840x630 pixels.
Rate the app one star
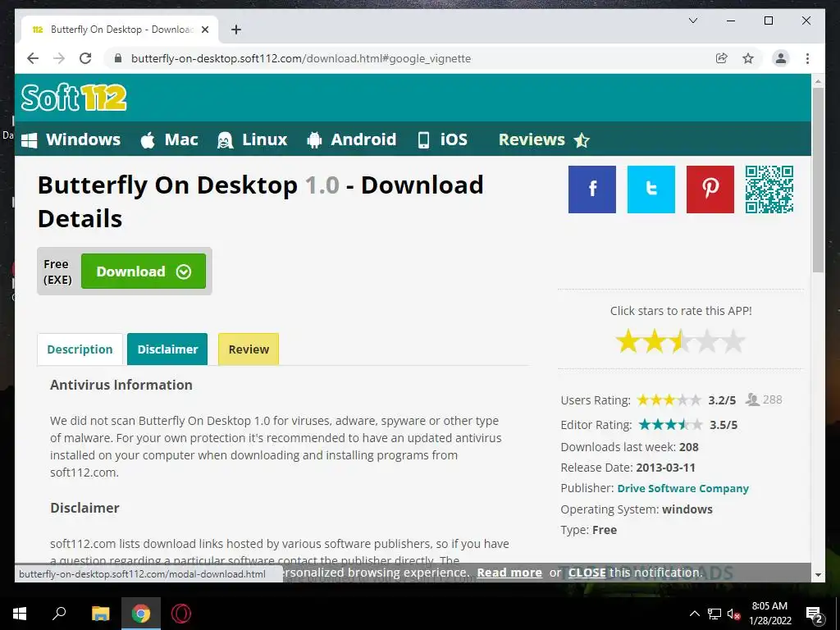pyautogui.click(x=628, y=341)
